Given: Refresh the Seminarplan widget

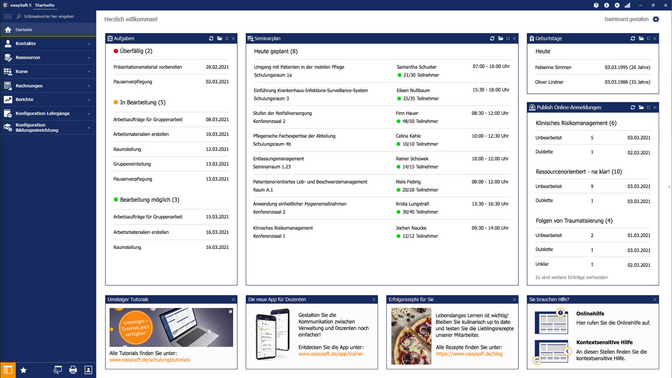Looking at the screenshot, I should click(492, 39).
